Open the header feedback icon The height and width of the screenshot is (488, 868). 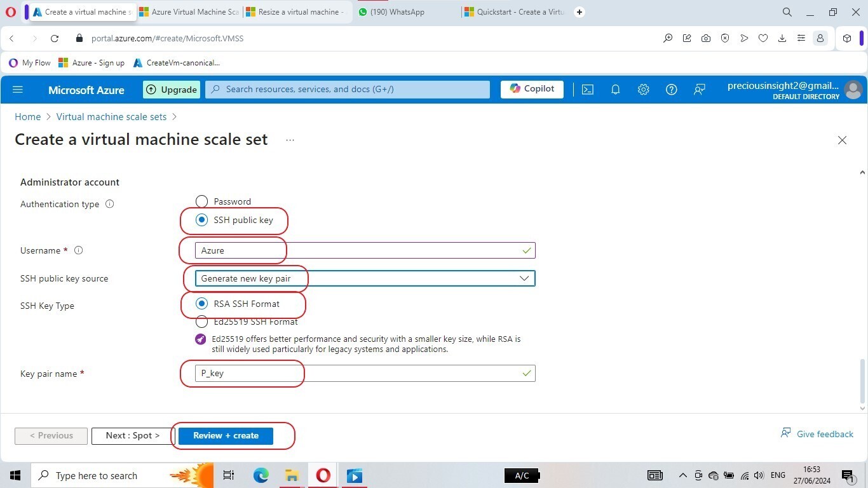point(699,90)
